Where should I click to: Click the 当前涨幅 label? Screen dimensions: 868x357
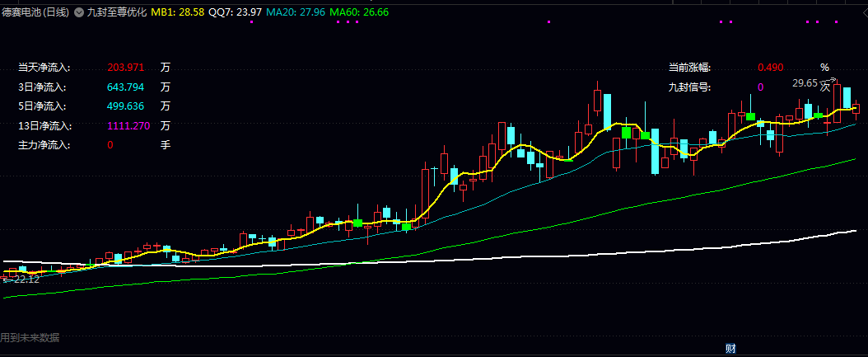click(690, 68)
